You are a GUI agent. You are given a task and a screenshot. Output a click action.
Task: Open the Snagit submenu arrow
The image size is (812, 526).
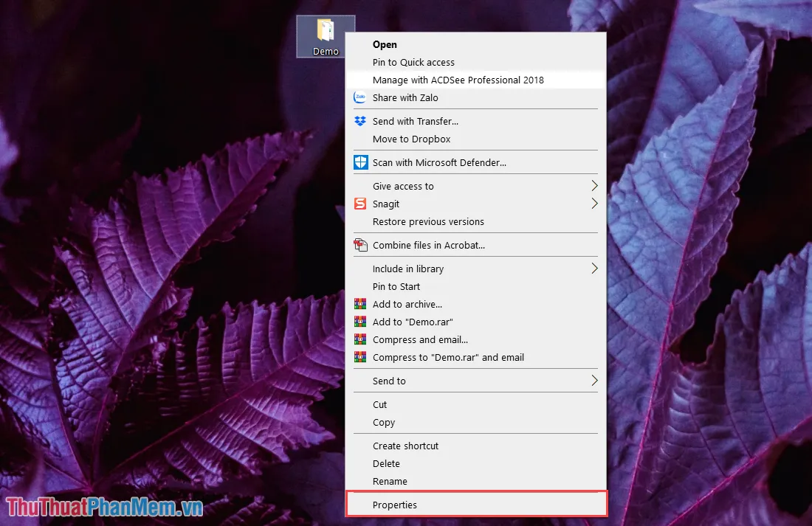594,204
